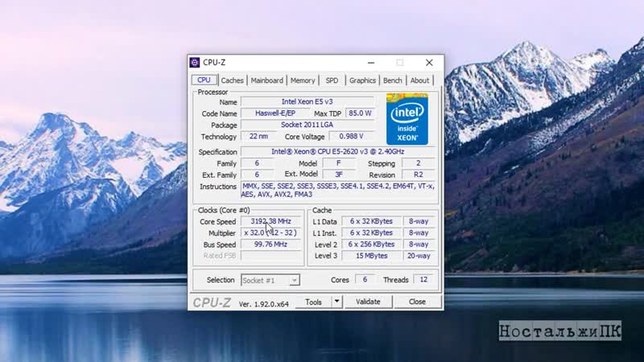The height and width of the screenshot is (362, 644).
Task: Click the L1 Data value 6 x 32 KBytes
Action: click(x=371, y=221)
